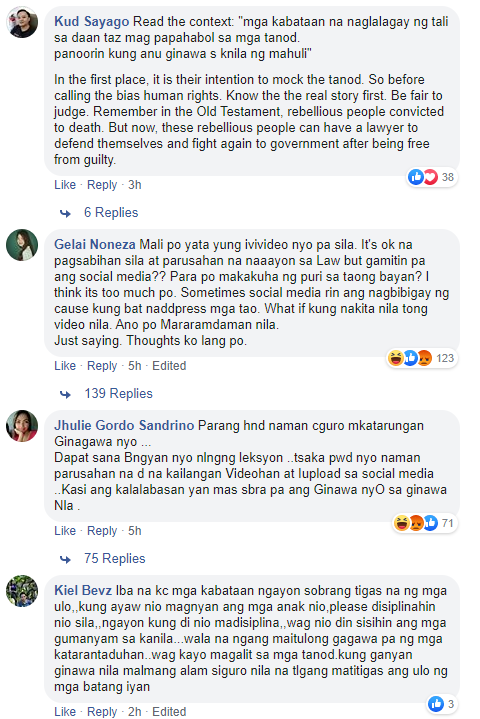Expand 6 Replies under Kud Sayago's comment

pyautogui.click(x=111, y=213)
